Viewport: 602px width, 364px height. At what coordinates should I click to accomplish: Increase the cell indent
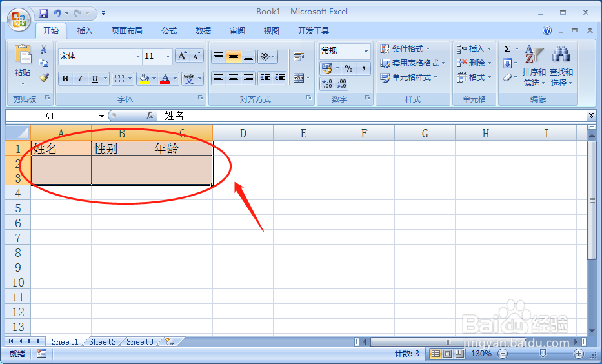tap(279, 78)
